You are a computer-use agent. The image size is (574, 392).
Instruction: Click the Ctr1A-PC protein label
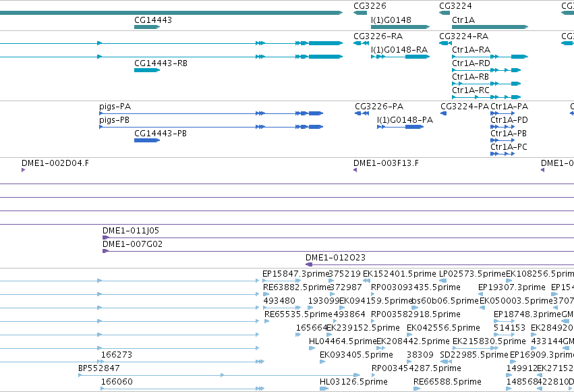click(509, 147)
